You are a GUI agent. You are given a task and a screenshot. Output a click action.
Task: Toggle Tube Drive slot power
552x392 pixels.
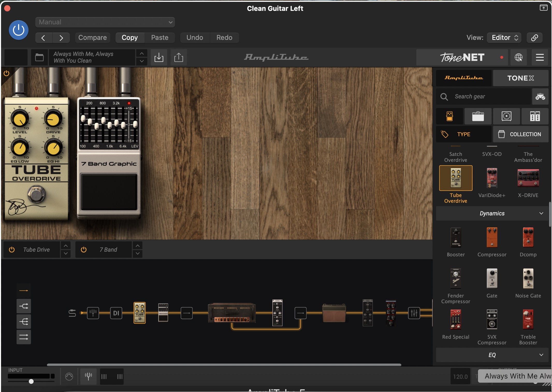(x=12, y=250)
